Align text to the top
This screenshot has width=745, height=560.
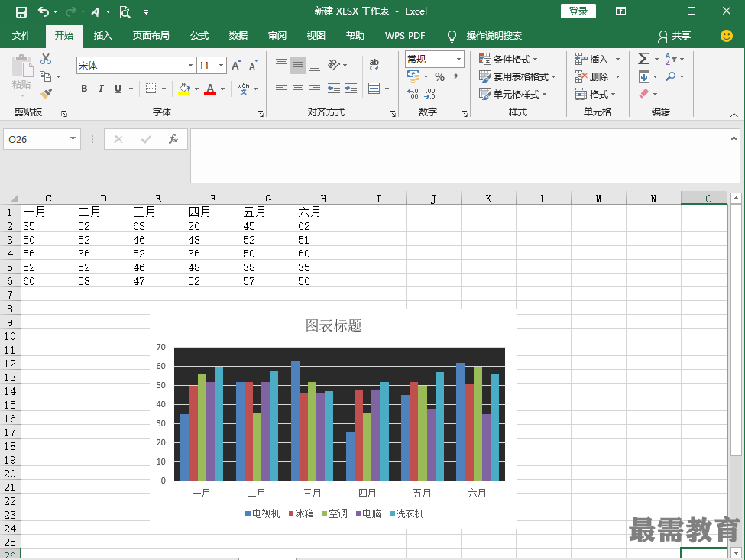pos(280,64)
